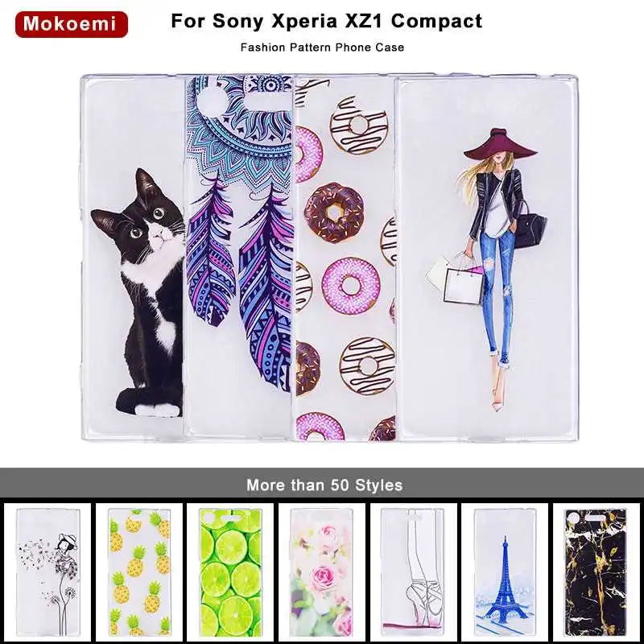Viewport: 644px width, 644px height.
Task: Select the fashion girl with hat case
Action: [x=486, y=258]
